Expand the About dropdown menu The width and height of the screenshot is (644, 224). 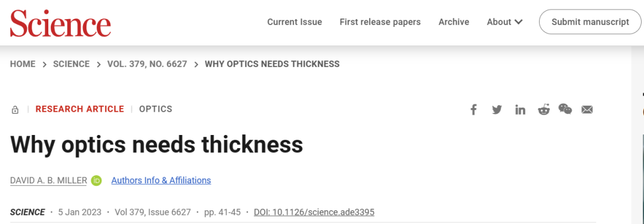pos(505,22)
